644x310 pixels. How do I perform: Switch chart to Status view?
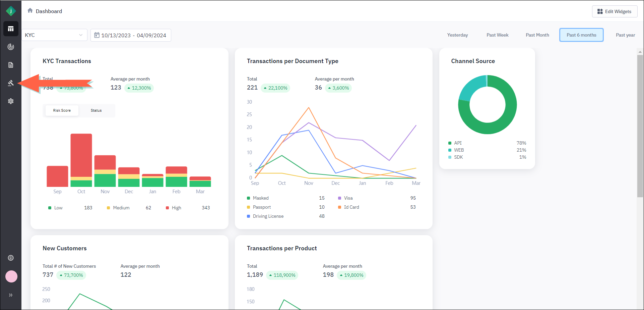tap(96, 110)
